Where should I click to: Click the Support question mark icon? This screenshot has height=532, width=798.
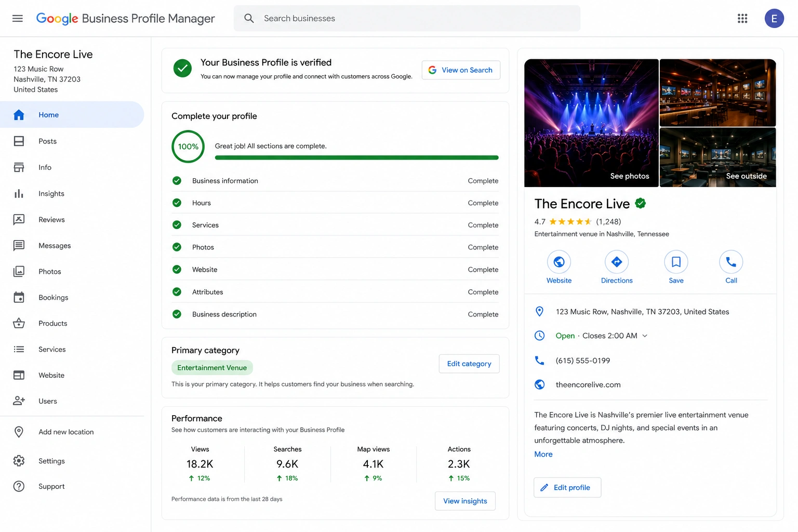tap(19, 486)
